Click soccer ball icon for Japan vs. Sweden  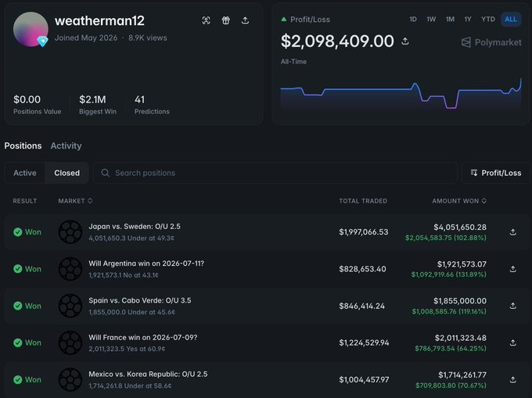point(70,232)
